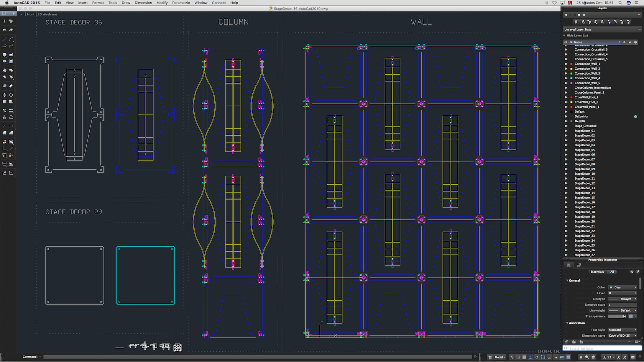This screenshot has height=362, width=644.
Task: Choose the Move tool
Action: pos(5,95)
